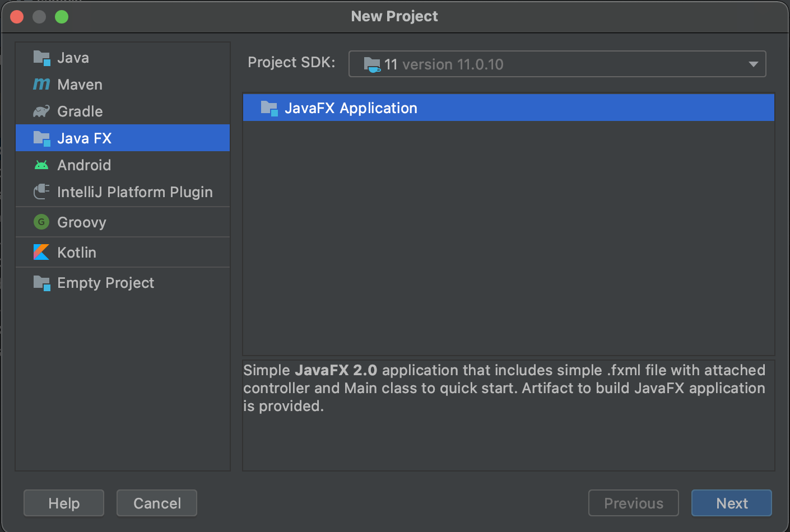Open the Project SDK dropdown arrow
Viewport: 790px width, 532px height.
(x=753, y=64)
